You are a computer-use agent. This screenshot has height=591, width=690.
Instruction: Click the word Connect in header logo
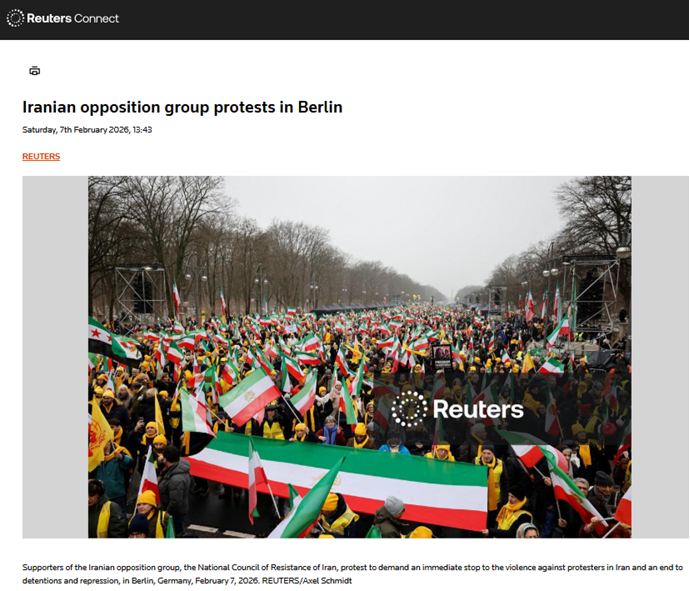(96, 18)
